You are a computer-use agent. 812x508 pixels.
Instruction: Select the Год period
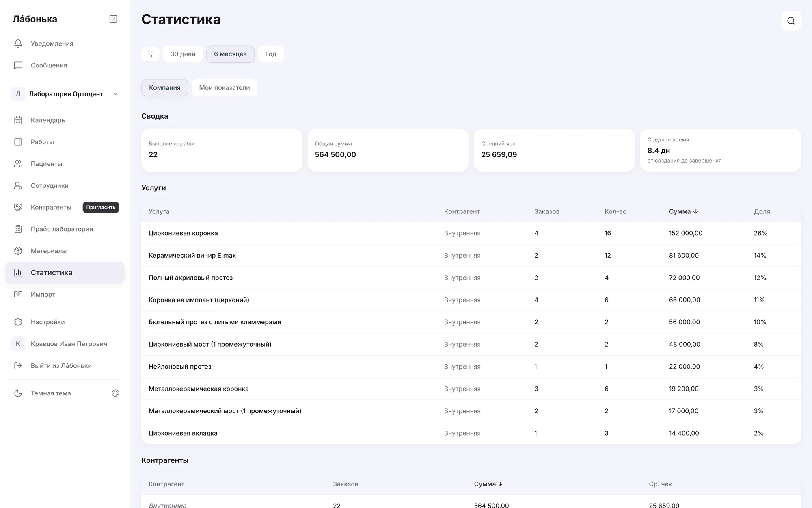(x=271, y=54)
